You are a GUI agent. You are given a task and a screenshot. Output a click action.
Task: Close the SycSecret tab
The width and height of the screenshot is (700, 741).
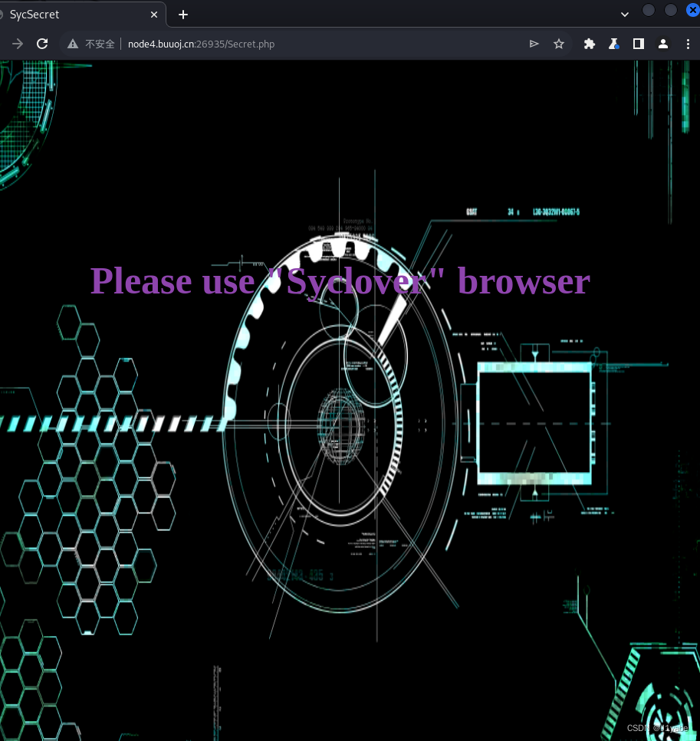153,14
